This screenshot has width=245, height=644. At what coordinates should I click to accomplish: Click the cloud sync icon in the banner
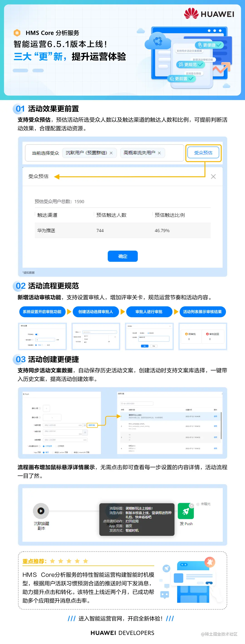pyautogui.click(x=158, y=41)
